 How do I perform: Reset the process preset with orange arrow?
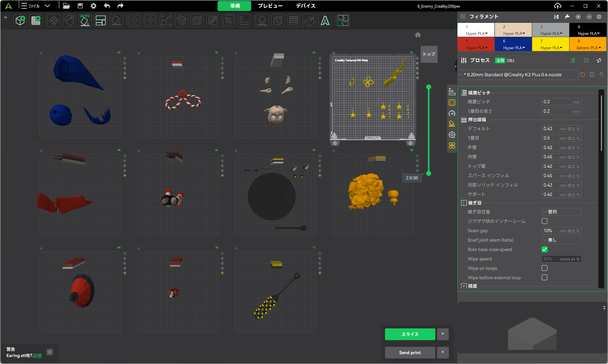pos(583,75)
